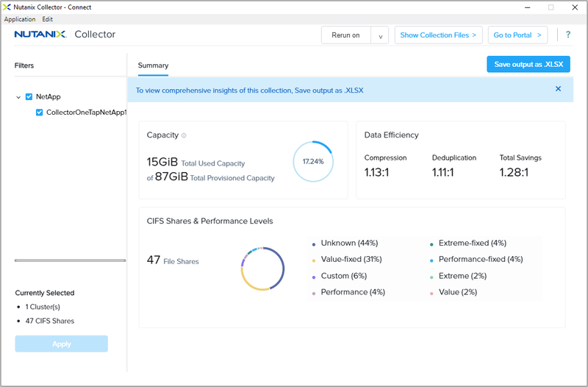Dismiss the XLSX insights banner
Screen dimensions: 588x387
coord(558,89)
